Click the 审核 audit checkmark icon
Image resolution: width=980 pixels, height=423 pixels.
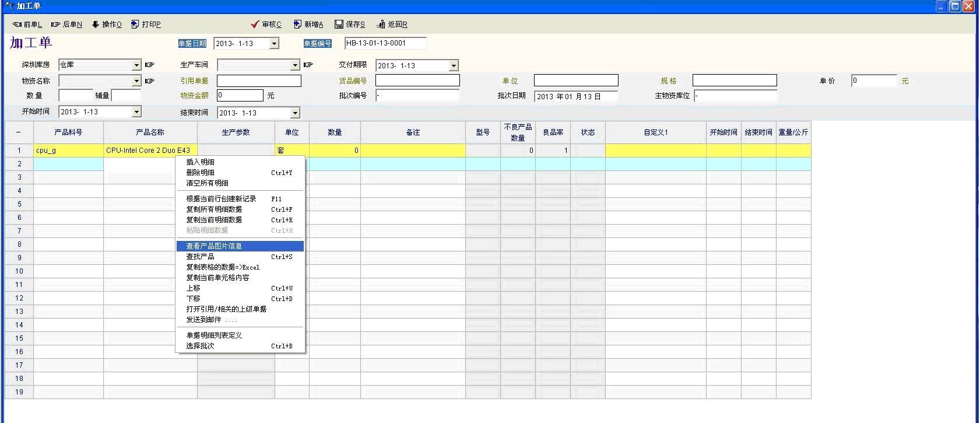255,25
